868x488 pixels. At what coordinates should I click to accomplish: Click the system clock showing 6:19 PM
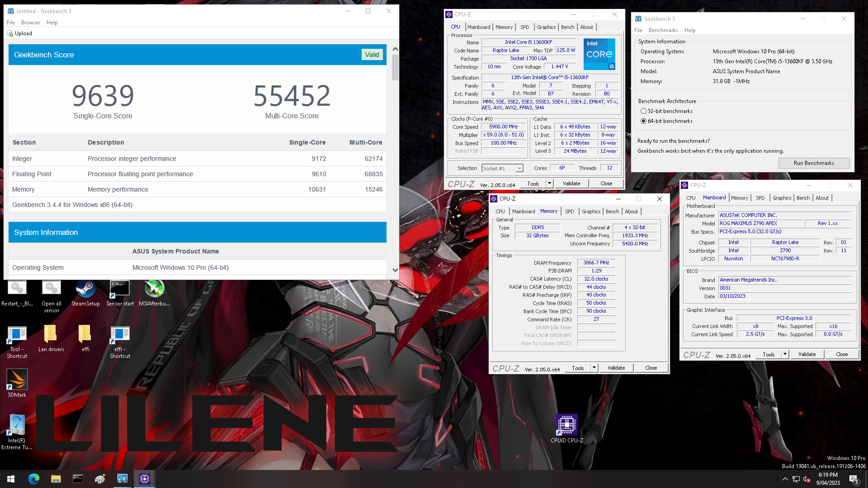point(828,479)
